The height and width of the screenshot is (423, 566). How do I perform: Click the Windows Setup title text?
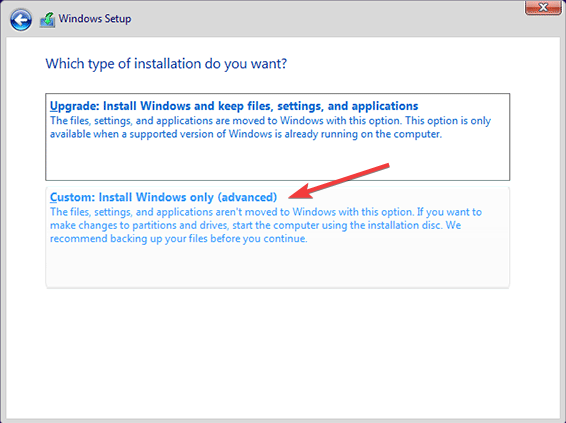point(95,19)
